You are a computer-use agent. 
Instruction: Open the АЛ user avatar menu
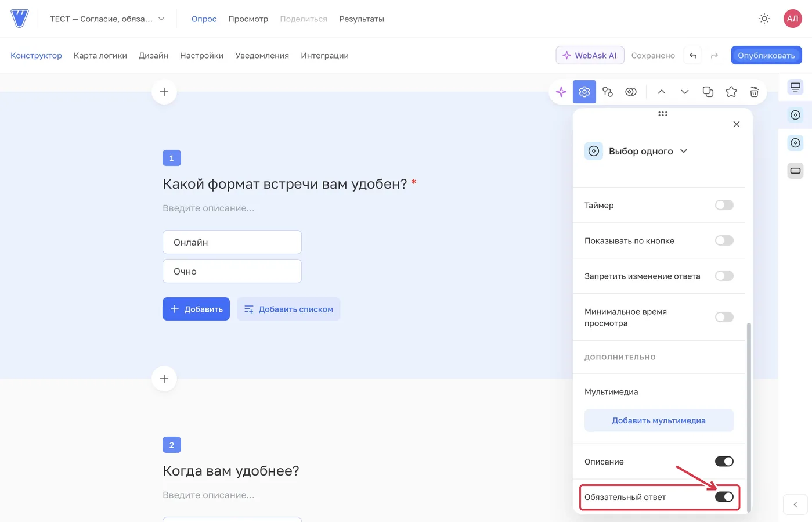point(792,19)
